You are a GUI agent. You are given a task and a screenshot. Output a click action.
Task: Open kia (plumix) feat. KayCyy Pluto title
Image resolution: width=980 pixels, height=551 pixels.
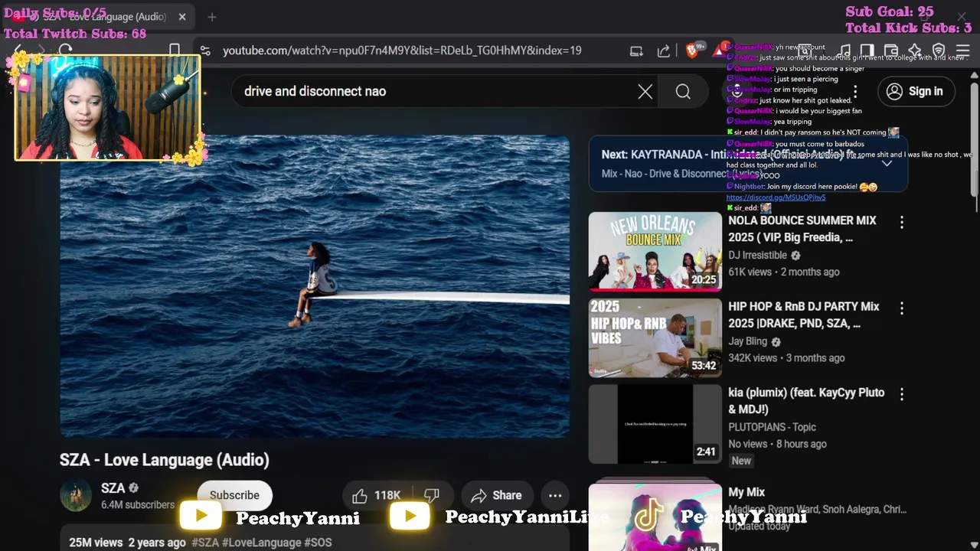pyautogui.click(x=806, y=401)
